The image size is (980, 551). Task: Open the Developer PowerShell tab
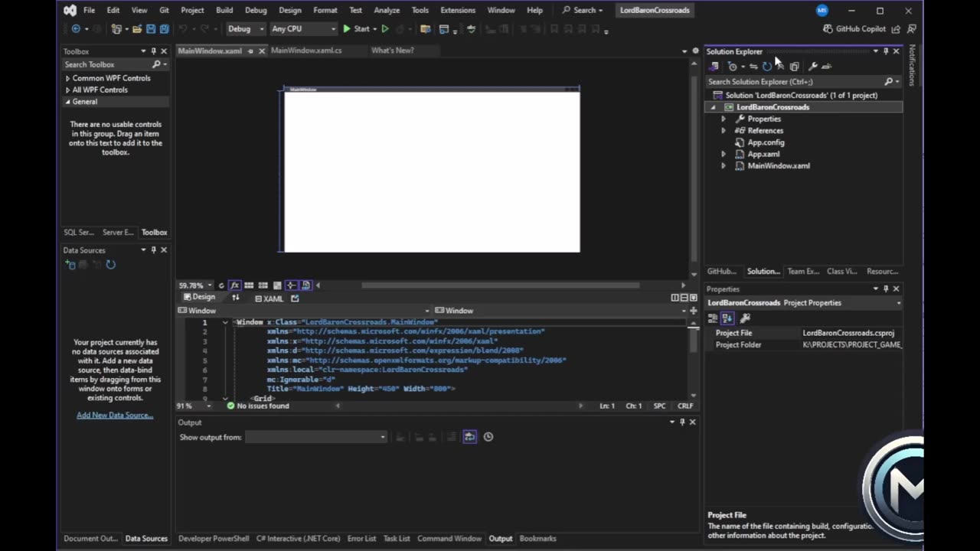click(x=214, y=539)
